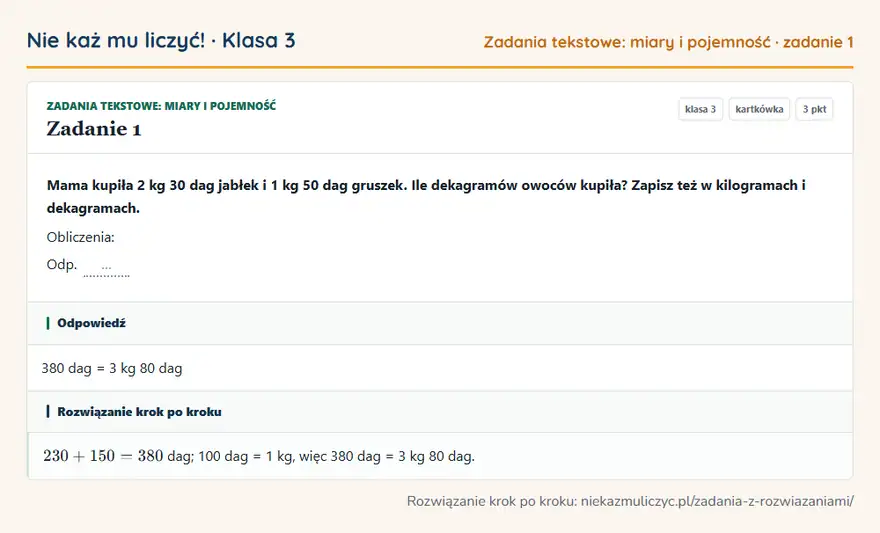Image resolution: width=880 pixels, height=533 pixels.
Task: Click the answer '380 dag = 3 kg 80 dag'
Action: coord(112,369)
